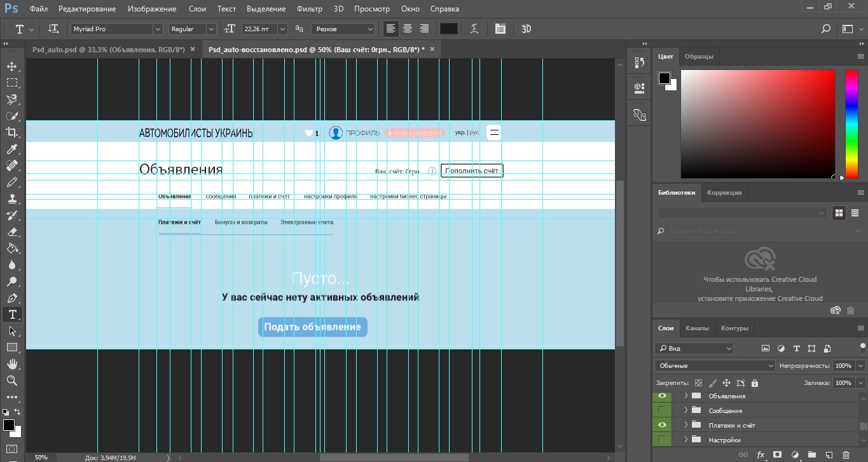Click the text color swatch in options bar
This screenshot has height=462, width=868.
coord(449,29)
